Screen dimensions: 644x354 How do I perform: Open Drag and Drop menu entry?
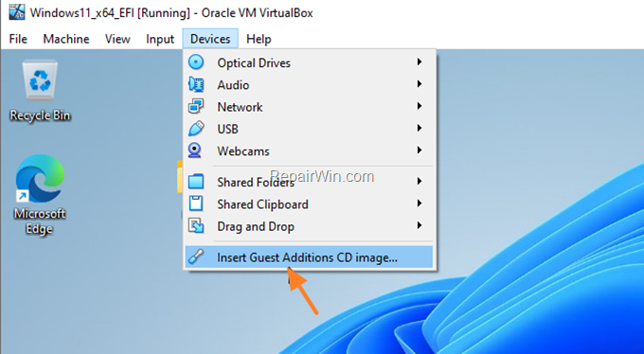(x=309, y=226)
